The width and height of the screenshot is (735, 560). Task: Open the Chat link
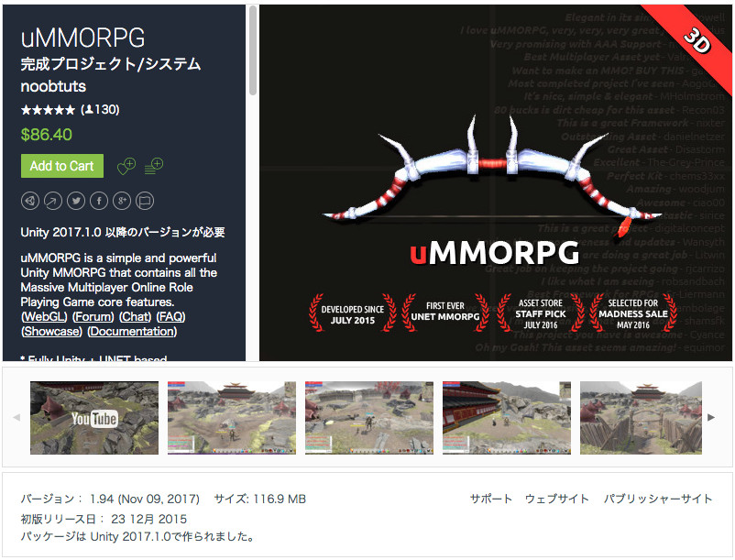(136, 317)
